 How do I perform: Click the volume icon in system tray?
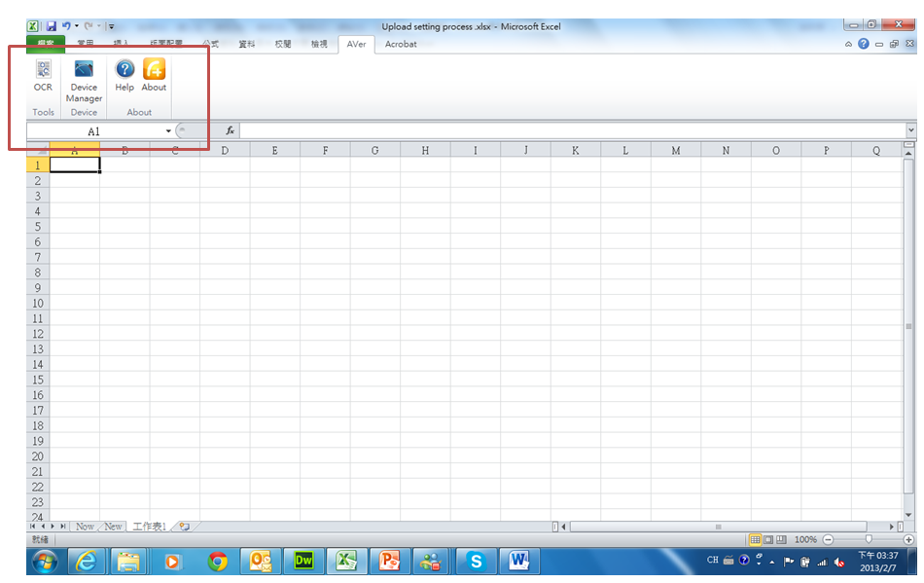pyautogui.click(x=839, y=562)
